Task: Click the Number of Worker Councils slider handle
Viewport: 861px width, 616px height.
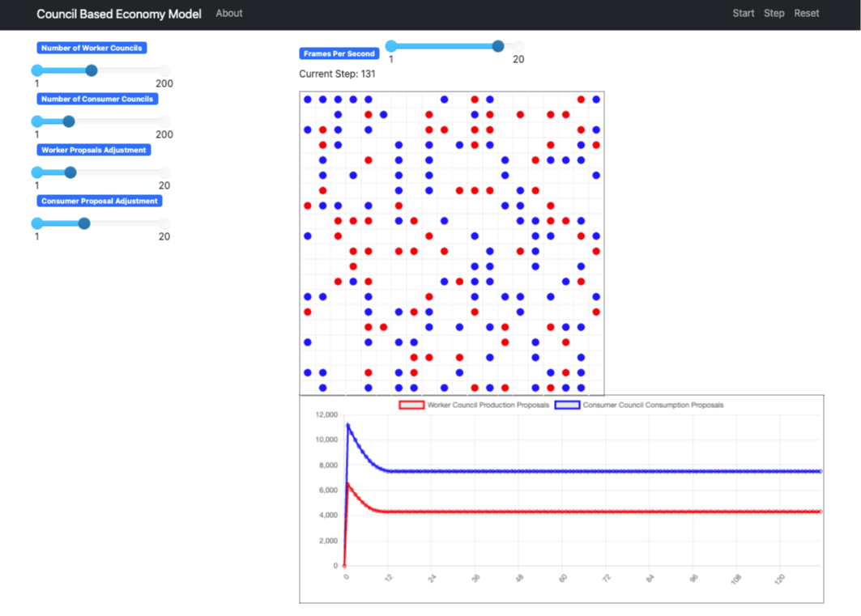Action: click(x=92, y=70)
